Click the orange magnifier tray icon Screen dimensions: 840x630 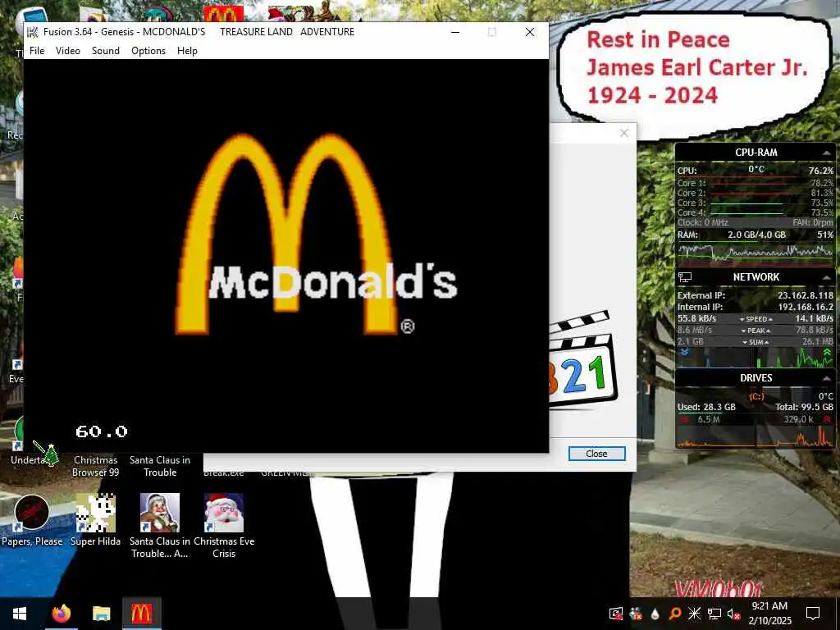point(675,614)
